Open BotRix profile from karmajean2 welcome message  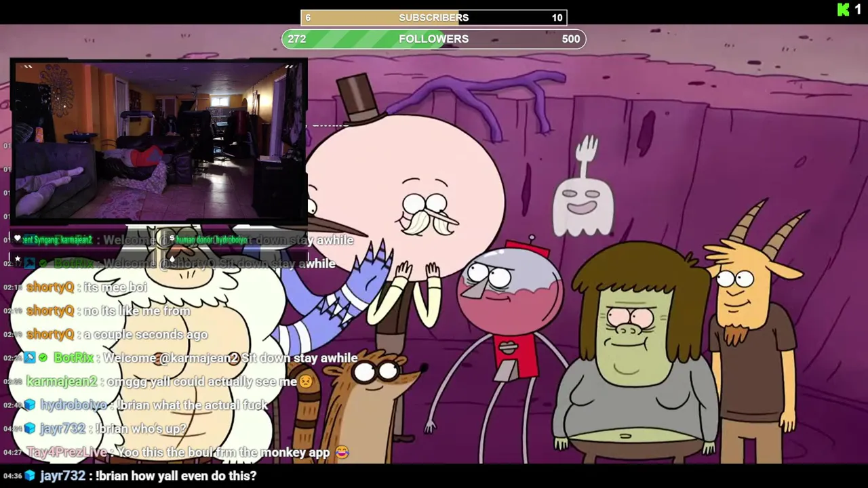pyautogui.click(x=73, y=358)
